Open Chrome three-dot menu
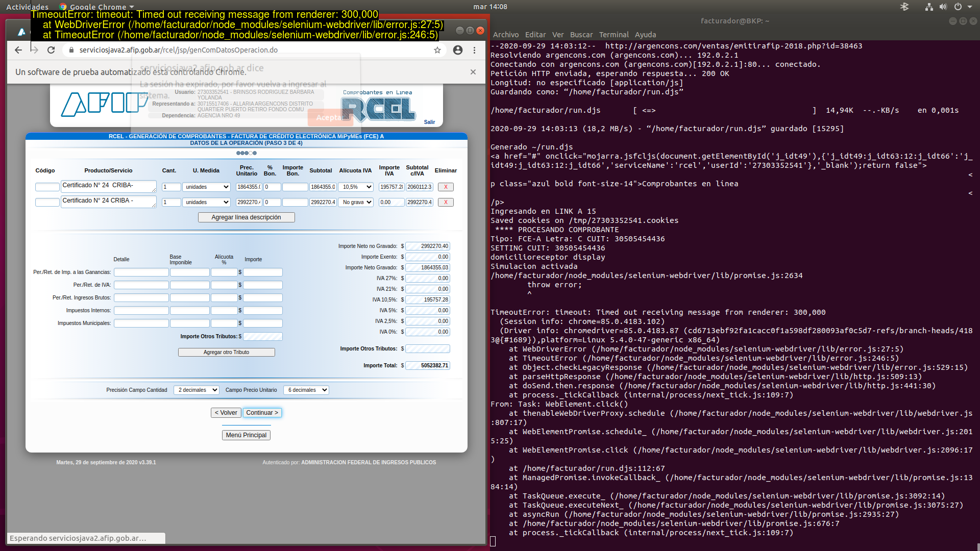Viewport: 980px width, 551px height. click(x=474, y=50)
